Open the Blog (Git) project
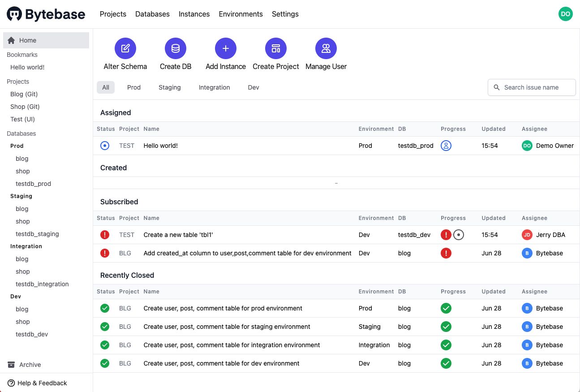580x392 pixels. (24, 94)
